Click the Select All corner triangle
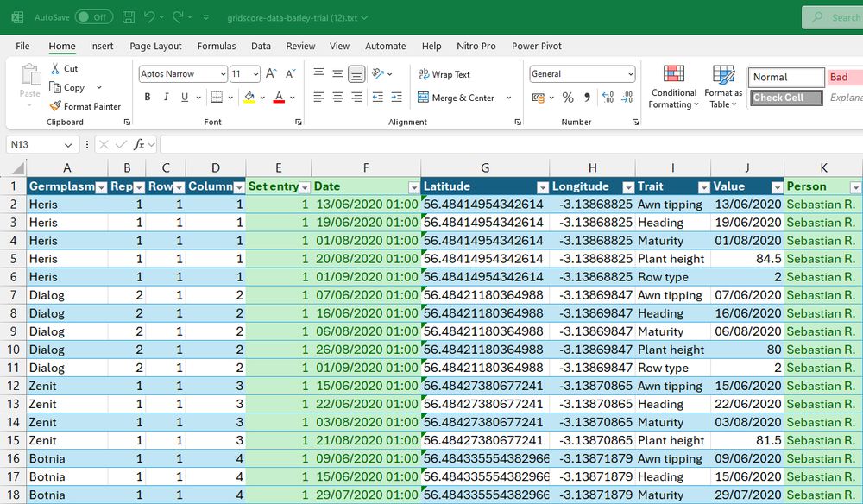The height and width of the screenshot is (504, 863). [x=17, y=167]
